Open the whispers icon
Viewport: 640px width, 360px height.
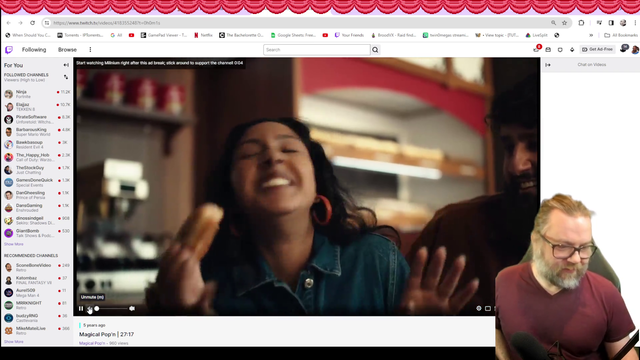[x=560, y=50]
